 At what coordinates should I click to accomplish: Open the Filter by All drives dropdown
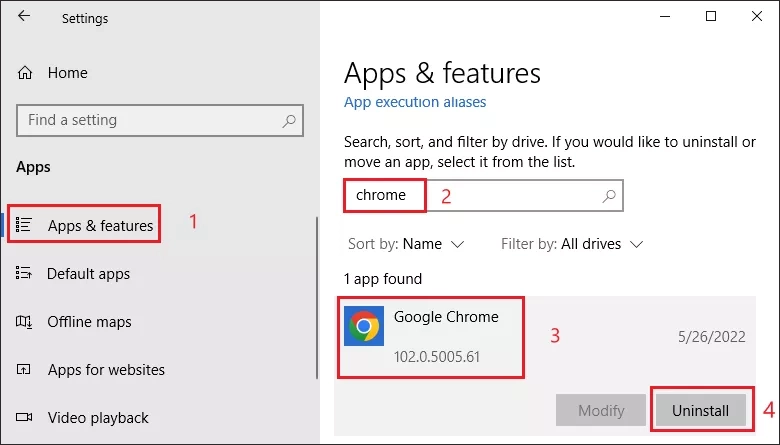[x=572, y=244]
